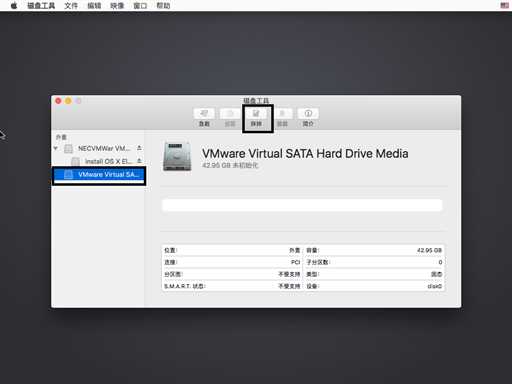This screenshot has width=512, height=384.
Task: Click the 磁盘工具 window title
Action: point(256,100)
